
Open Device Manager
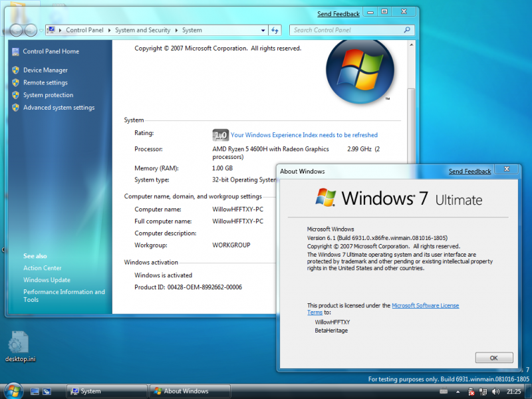(x=45, y=70)
